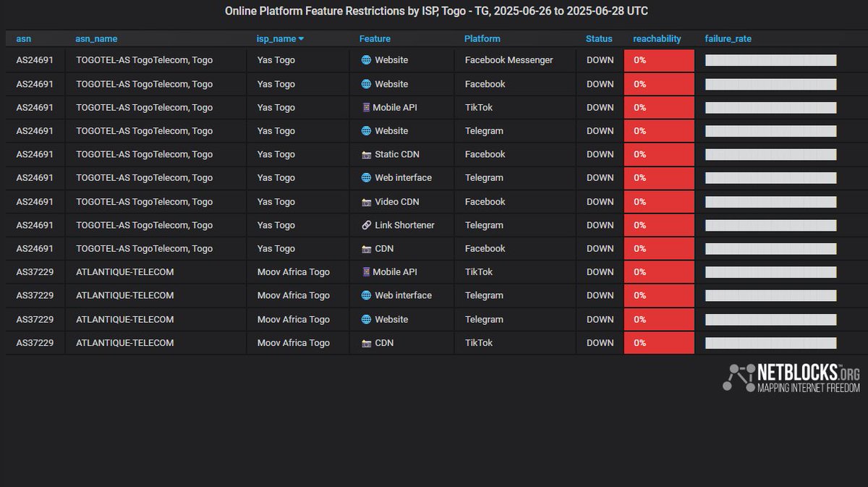This screenshot has height=487, width=868.
Task: Sort table by asn column header
Action: pos(24,39)
